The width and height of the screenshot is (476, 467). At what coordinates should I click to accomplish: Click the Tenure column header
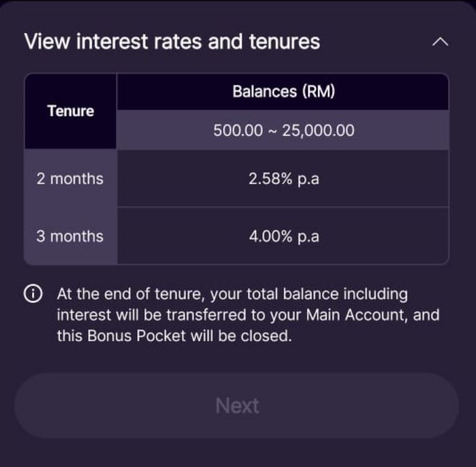click(x=70, y=111)
